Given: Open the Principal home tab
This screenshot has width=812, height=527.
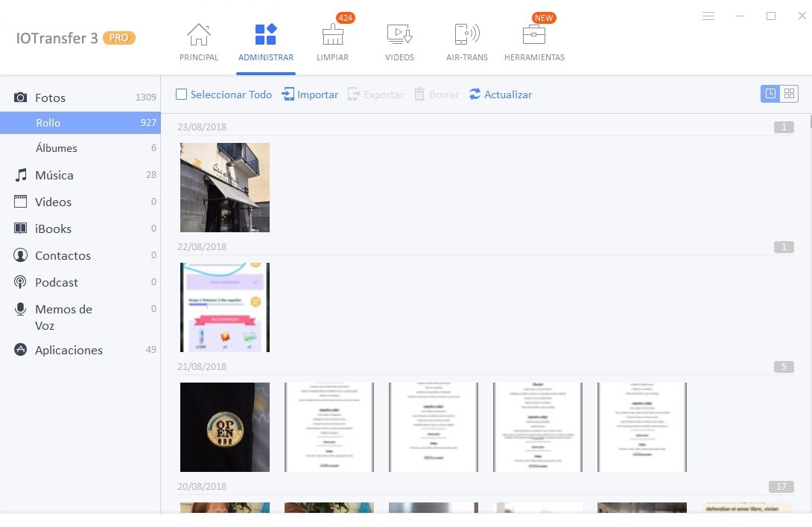Looking at the screenshot, I should tap(199, 43).
